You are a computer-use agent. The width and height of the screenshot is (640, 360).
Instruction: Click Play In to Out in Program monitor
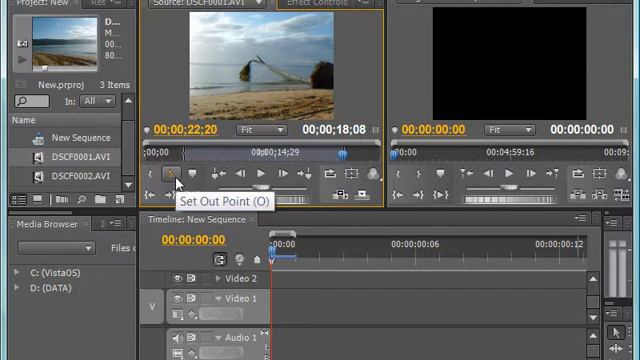click(x=440, y=195)
